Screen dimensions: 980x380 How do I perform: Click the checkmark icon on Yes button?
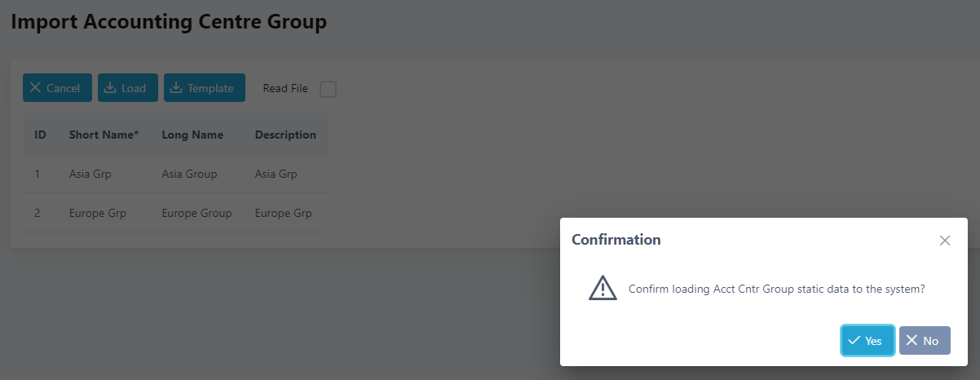[x=854, y=341]
